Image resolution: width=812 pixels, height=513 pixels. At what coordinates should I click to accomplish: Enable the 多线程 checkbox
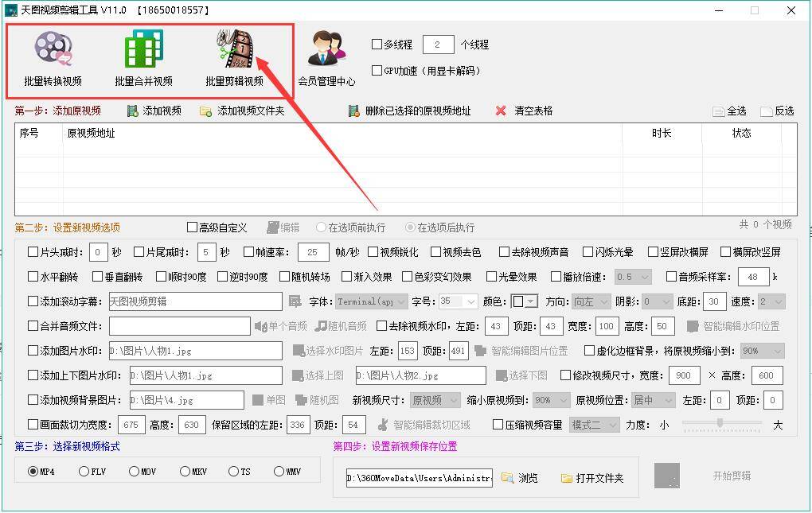(x=377, y=45)
